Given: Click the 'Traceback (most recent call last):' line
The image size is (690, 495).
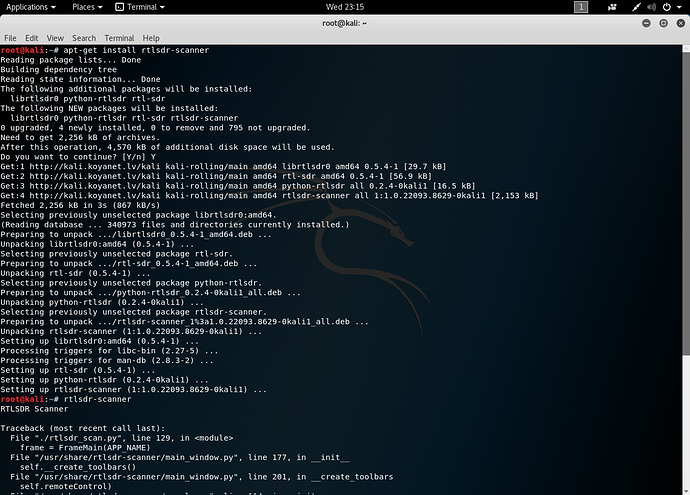Looking at the screenshot, I should click(83, 429).
